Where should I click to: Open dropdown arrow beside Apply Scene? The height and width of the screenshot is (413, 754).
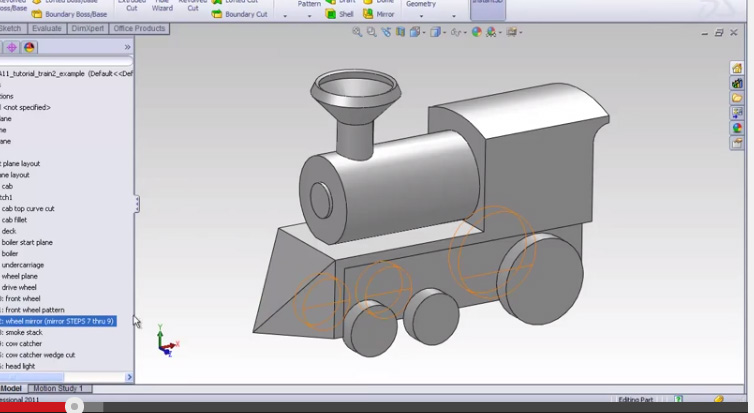(500, 33)
